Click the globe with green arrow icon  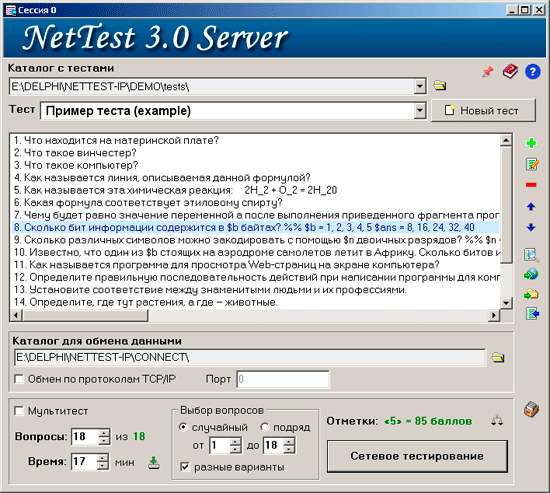pos(531,274)
